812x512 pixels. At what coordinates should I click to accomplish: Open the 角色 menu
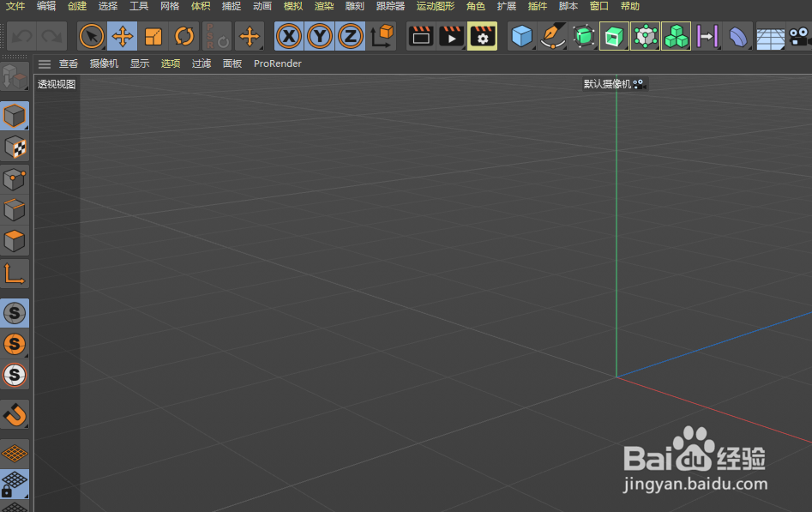pos(475,6)
